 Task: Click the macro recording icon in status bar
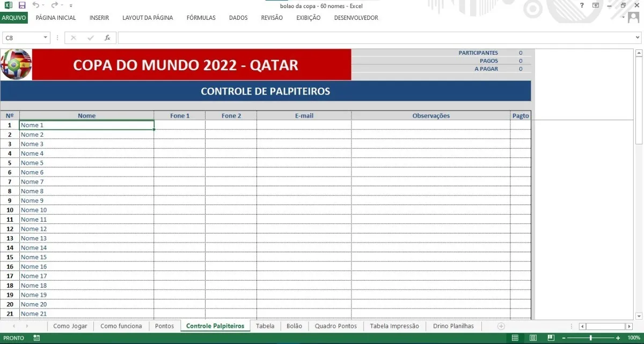pyautogui.click(x=36, y=338)
